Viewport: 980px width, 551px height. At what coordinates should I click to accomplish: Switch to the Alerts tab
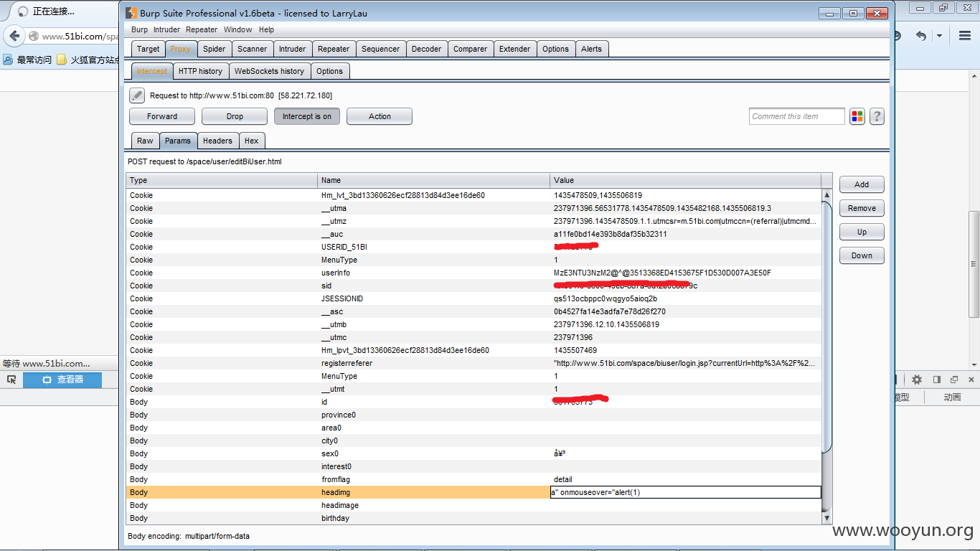[x=592, y=49]
